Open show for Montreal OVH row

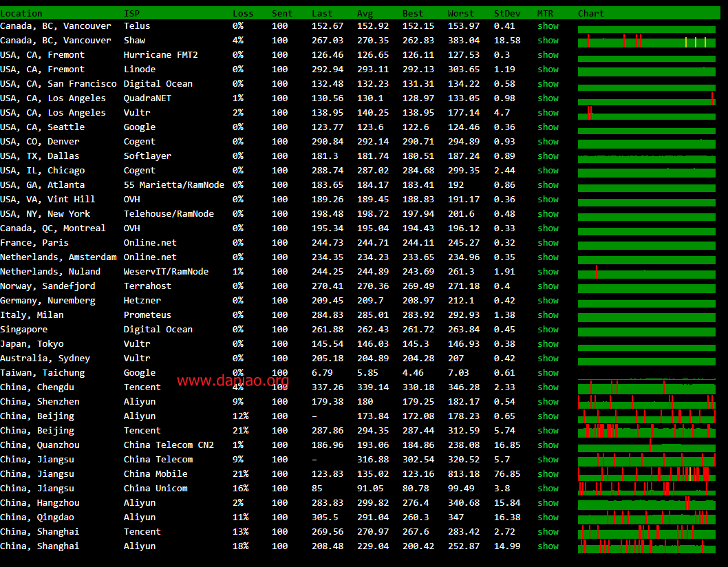[x=548, y=228]
